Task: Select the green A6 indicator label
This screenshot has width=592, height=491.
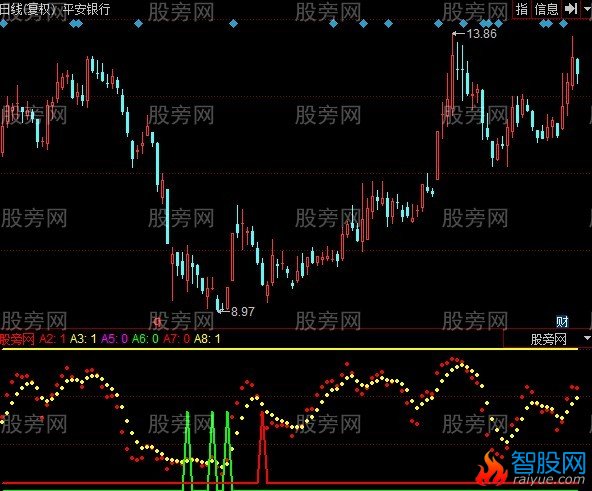Action: pos(145,339)
